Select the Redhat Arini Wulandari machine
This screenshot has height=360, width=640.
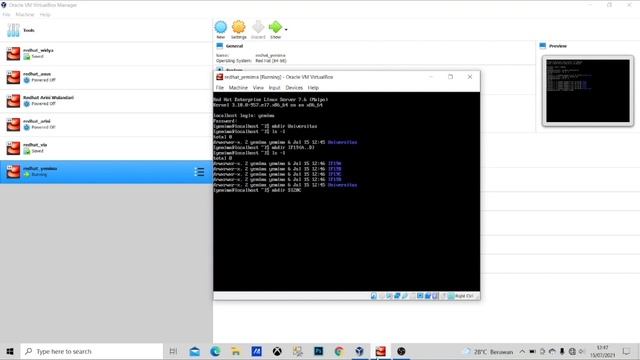[106, 101]
